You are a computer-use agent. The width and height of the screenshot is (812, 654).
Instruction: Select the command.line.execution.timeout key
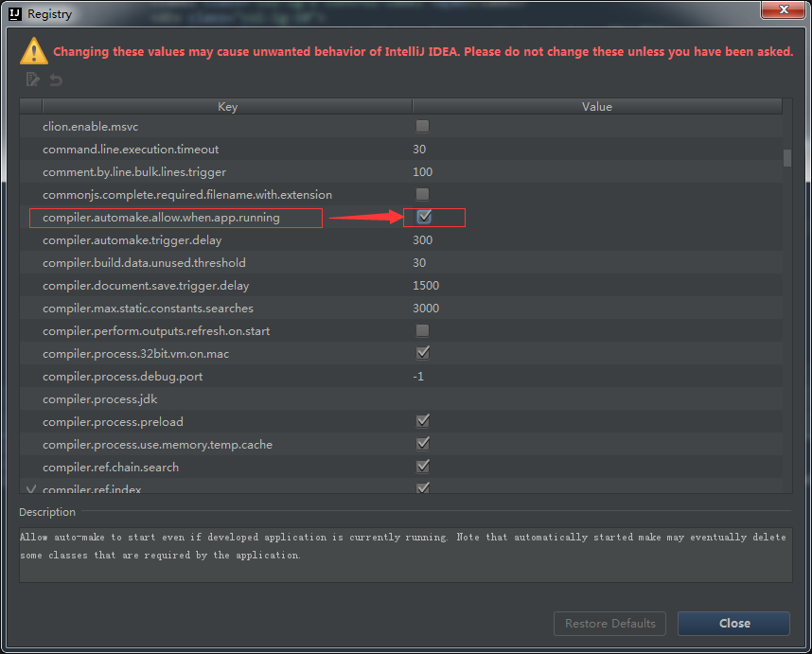coord(131,150)
